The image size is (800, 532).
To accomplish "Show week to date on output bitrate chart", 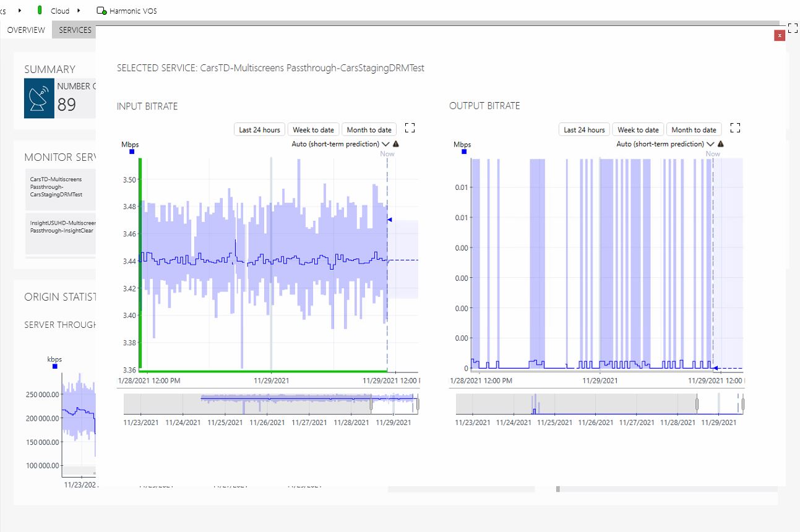I will pyautogui.click(x=638, y=130).
